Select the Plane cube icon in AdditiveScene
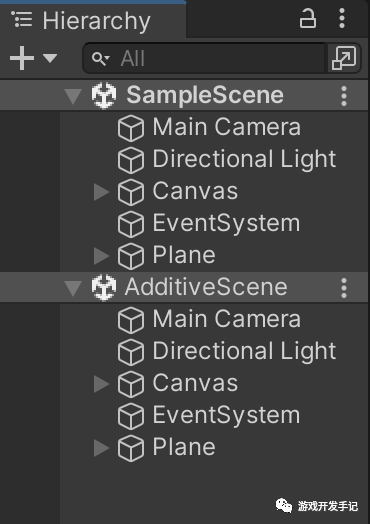 [131, 448]
